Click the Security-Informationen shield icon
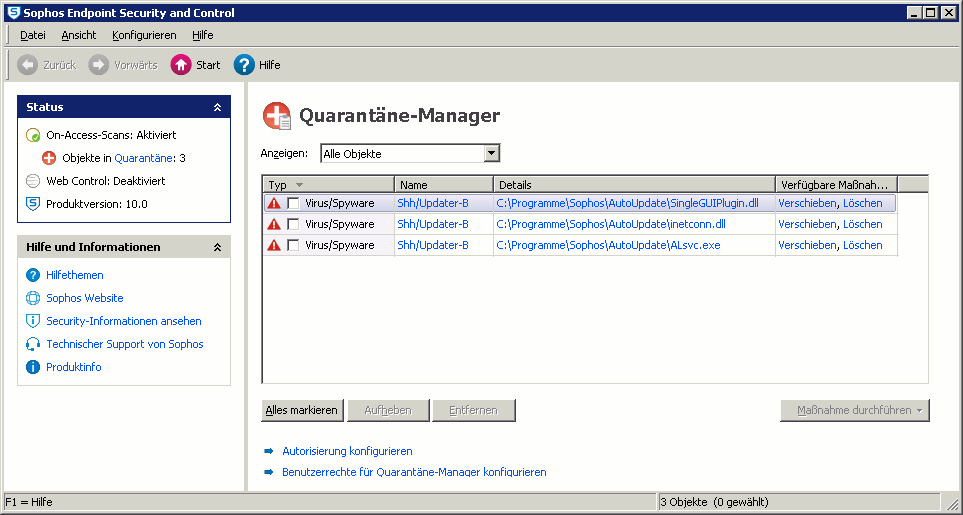The height and width of the screenshot is (515, 963). pos(33,321)
